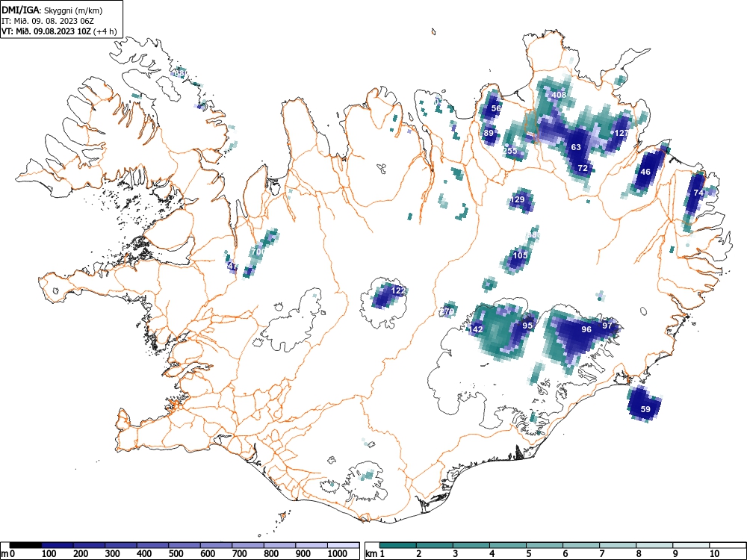This screenshot has width=747, height=560.
Task: Click the visibility value 59 off the coast
Action: point(645,409)
